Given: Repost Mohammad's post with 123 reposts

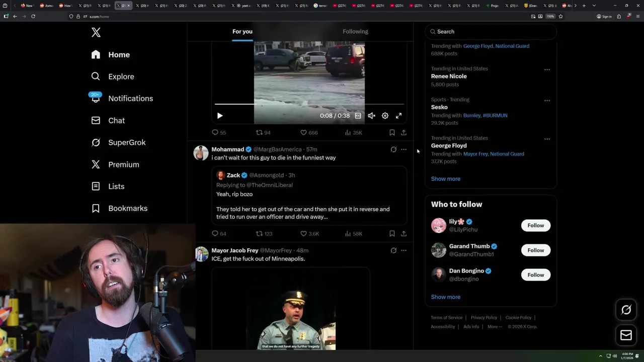Looking at the screenshot, I should (x=264, y=234).
